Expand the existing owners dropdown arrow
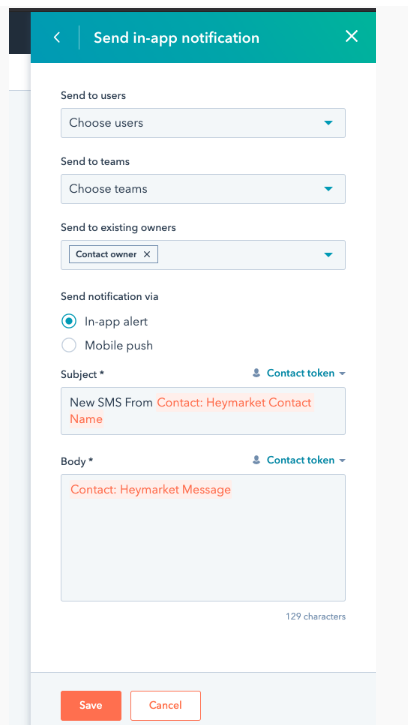Image resolution: width=408 pixels, height=725 pixels. (328, 255)
